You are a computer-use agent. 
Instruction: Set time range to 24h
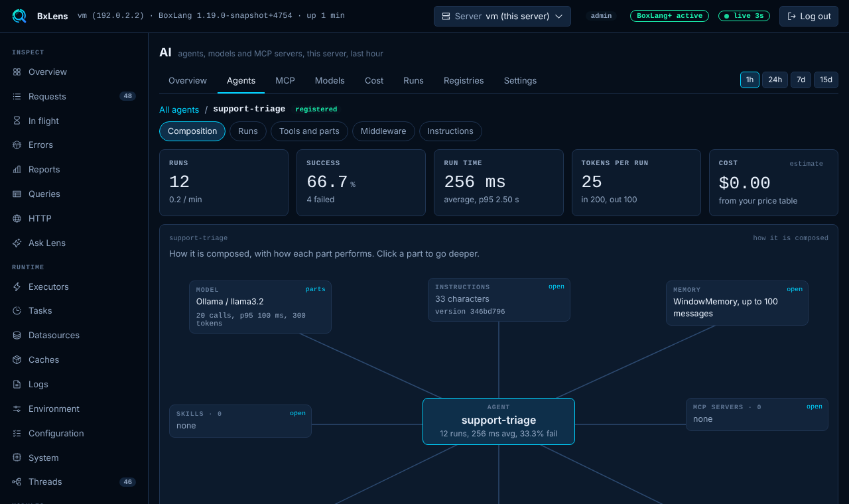pyautogui.click(x=775, y=80)
